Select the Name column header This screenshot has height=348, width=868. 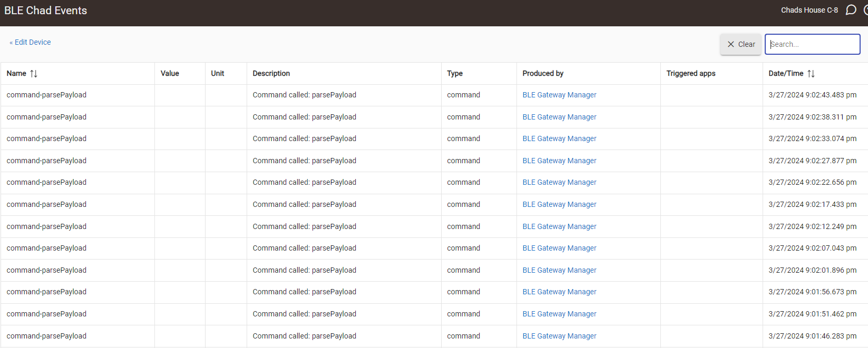tap(16, 74)
